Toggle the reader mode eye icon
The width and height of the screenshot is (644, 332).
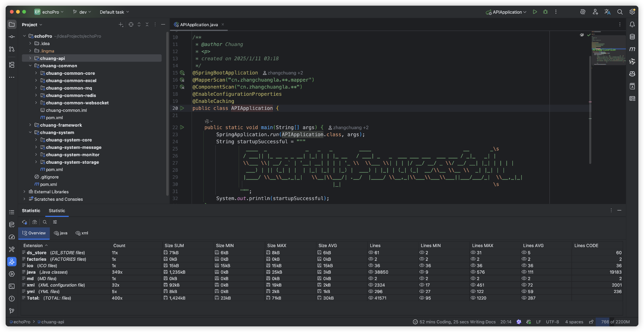point(582,35)
